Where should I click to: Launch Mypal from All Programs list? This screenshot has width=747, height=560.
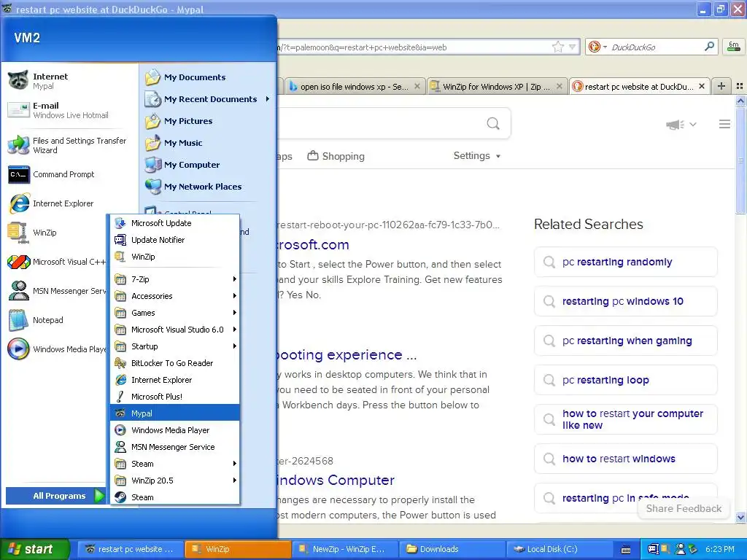pyautogui.click(x=175, y=413)
